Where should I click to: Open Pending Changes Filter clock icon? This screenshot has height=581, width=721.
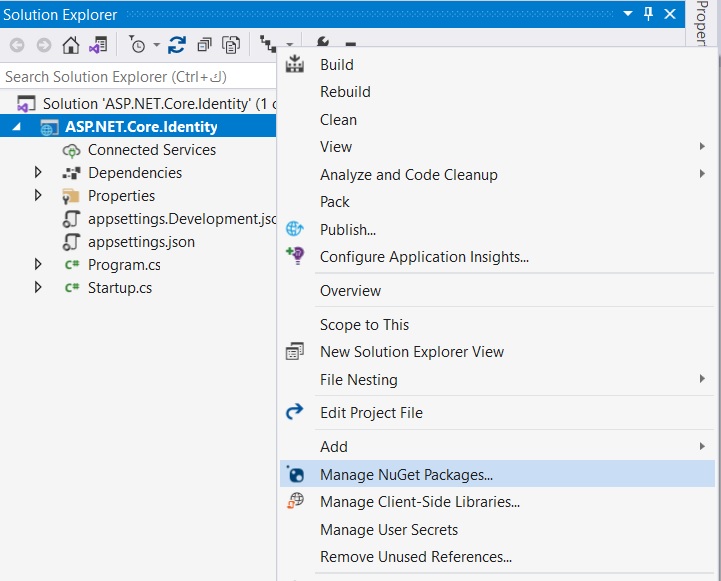coord(137,45)
